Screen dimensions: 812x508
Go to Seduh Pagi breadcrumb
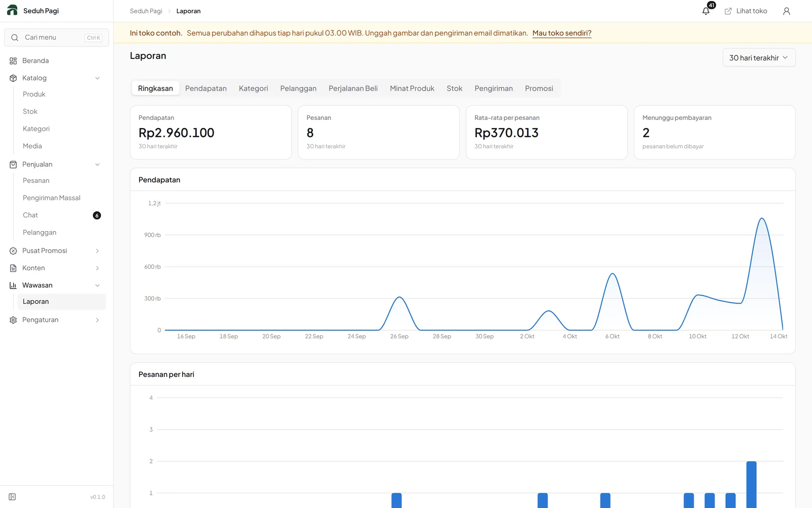(146, 11)
